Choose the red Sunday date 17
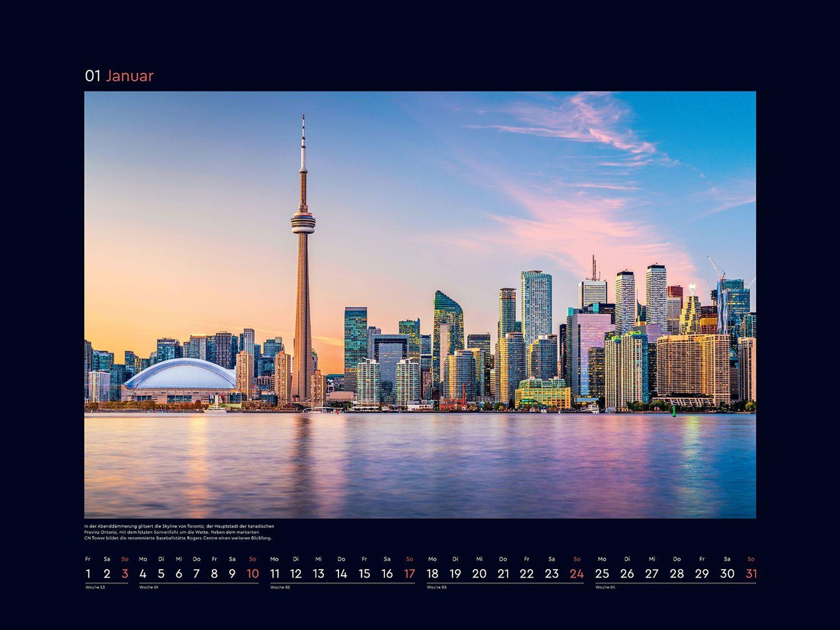Image resolution: width=840 pixels, height=630 pixels. tap(409, 573)
